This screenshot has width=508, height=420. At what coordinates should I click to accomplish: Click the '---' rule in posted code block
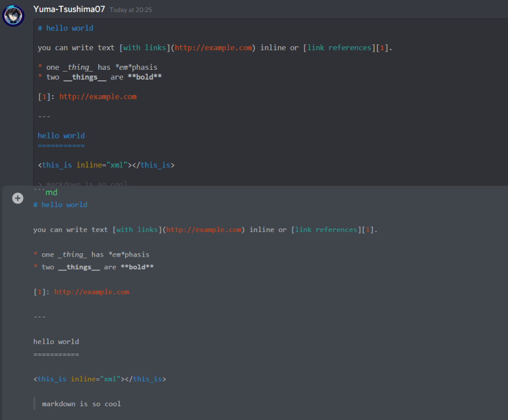pos(44,117)
